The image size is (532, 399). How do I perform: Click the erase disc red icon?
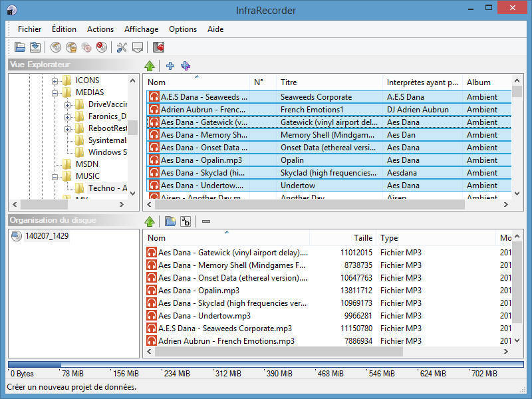pyautogui.click(x=102, y=47)
